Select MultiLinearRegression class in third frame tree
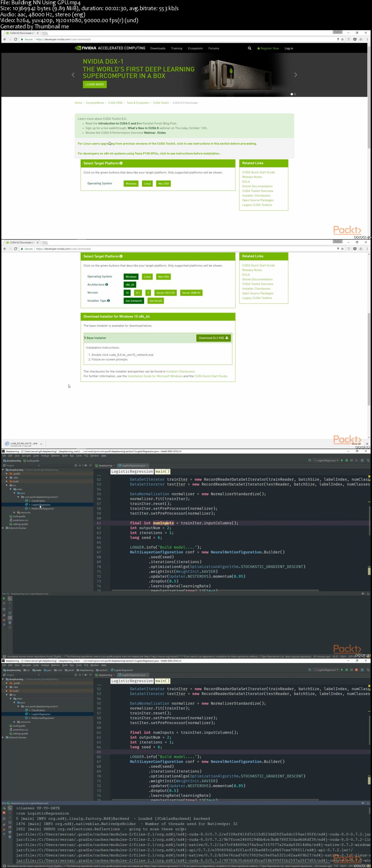 click(x=43, y=509)
